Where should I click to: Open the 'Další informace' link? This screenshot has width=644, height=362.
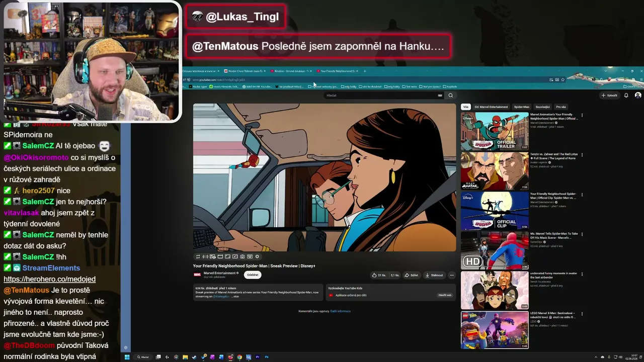click(341, 311)
